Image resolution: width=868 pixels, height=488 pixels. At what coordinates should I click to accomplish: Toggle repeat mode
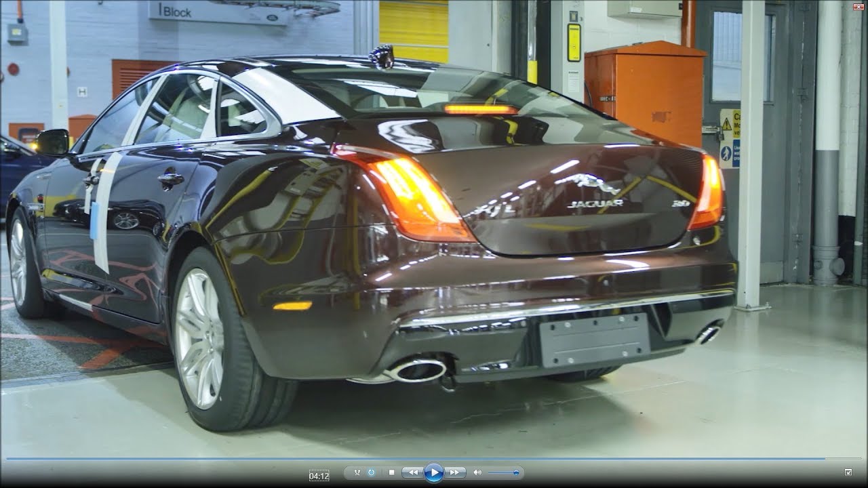[371, 472]
